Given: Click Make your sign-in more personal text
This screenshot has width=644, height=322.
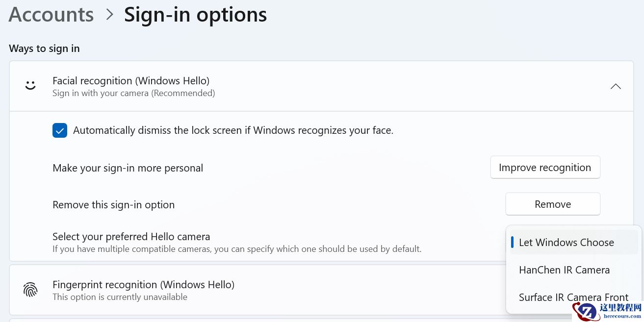Looking at the screenshot, I should point(128,168).
